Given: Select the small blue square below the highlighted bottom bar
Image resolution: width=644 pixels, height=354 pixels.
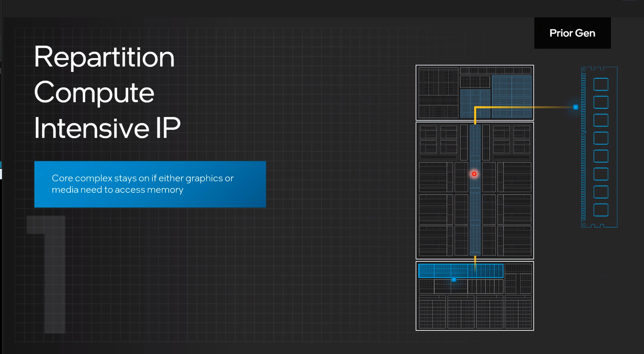Looking at the screenshot, I should pos(454,279).
